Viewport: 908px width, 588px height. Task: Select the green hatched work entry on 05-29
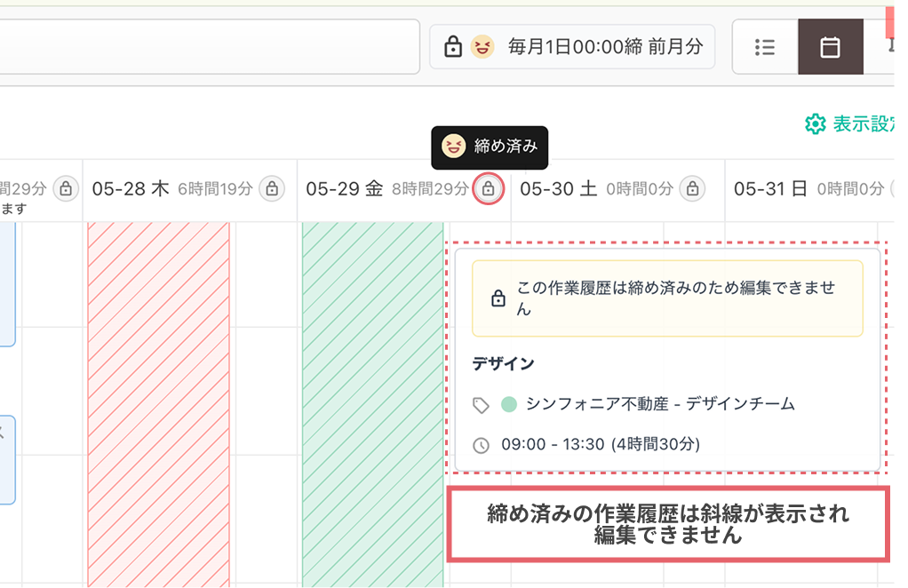(373, 404)
